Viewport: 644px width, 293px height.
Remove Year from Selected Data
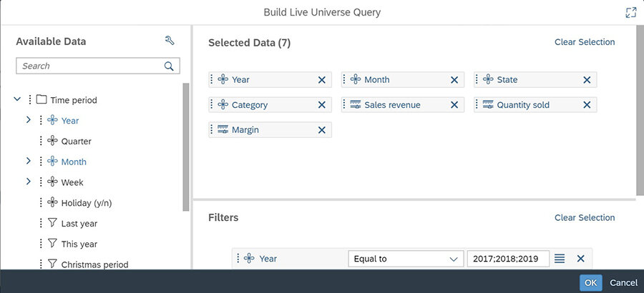pos(321,79)
